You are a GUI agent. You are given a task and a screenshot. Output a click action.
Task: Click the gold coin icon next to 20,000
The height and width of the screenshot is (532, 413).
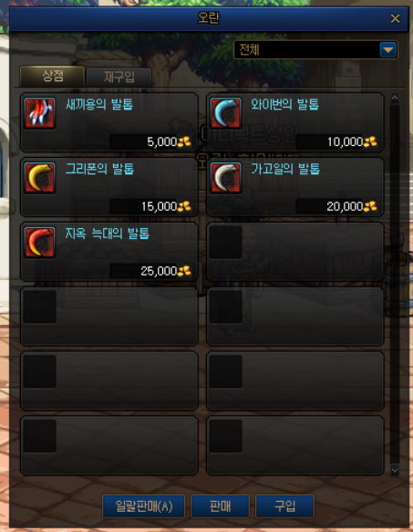[370, 206]
